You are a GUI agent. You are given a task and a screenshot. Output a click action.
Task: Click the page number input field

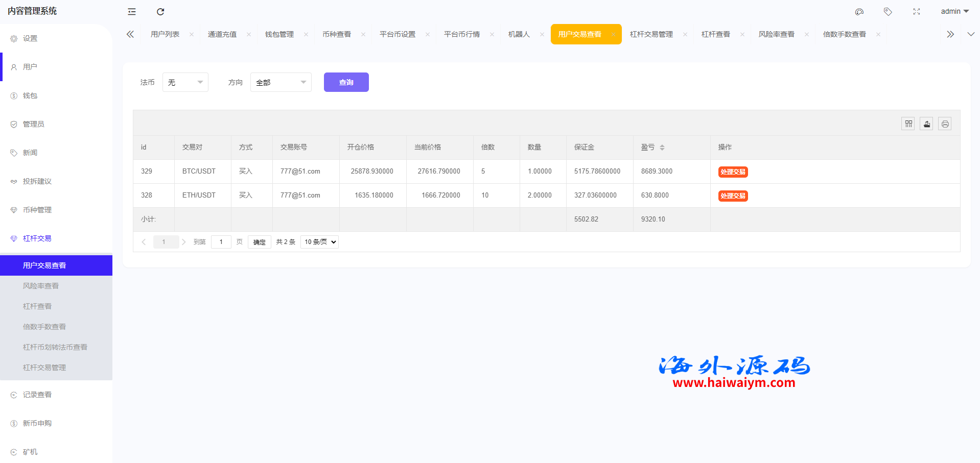click(221, 242)
